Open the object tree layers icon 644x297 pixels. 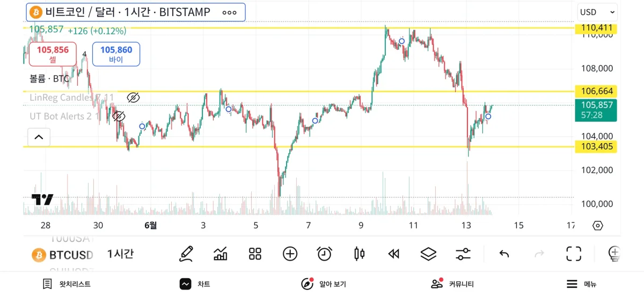click(x=428, y=254)
